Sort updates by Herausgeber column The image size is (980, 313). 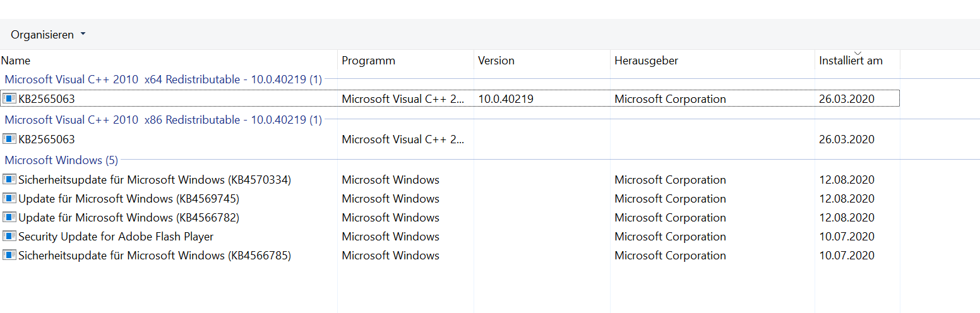pos(646,61)
